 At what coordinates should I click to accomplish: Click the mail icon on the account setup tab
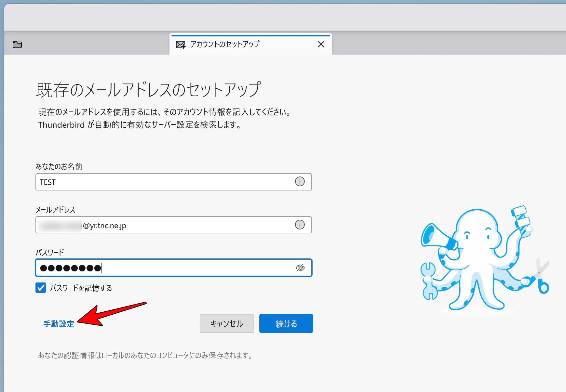point(181,45)
